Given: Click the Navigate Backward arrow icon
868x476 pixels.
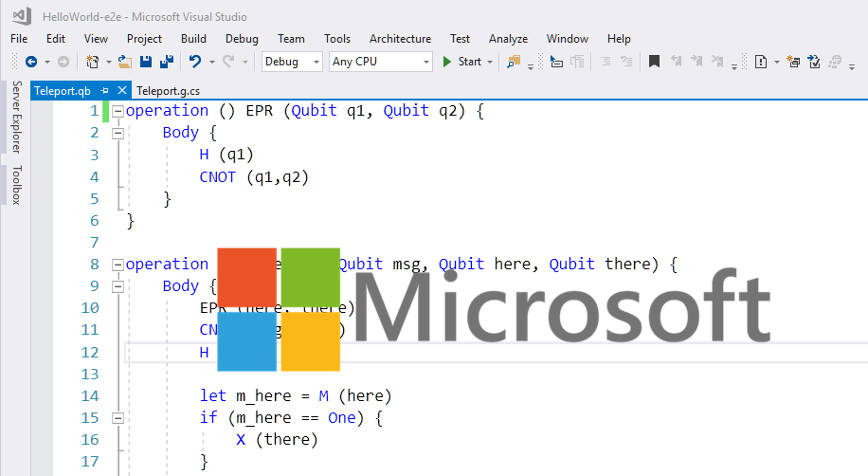Looking at the screenshot, I should [x=31, y=62].
